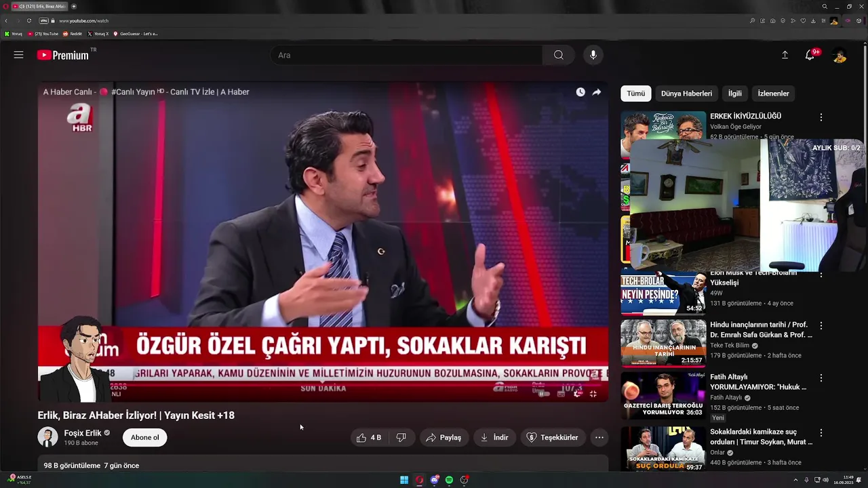Show hidden system tray icons chevron
This screenshot has width=868, height=488.
click(795, 480)
